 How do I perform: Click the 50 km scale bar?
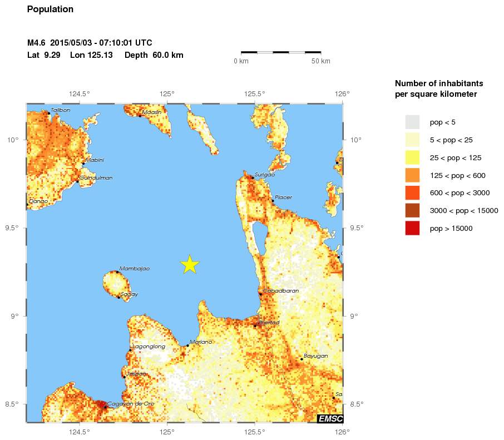coord(280,52)
